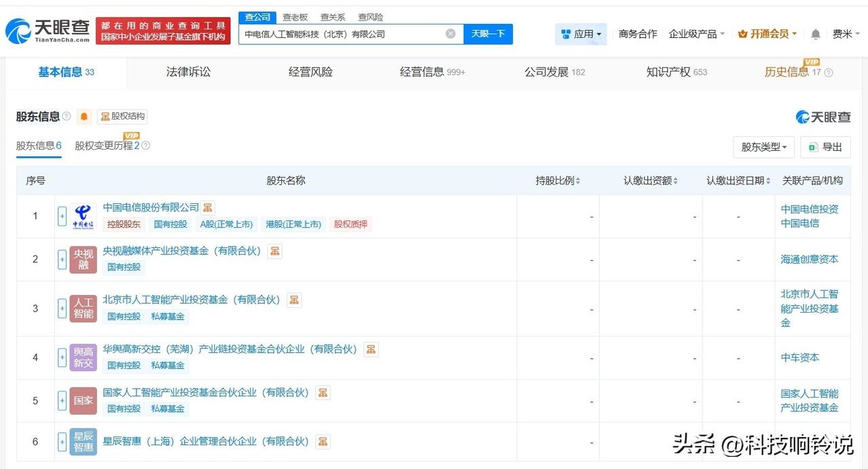This screenshot has width=868, height=469.
Task: Expand row 3 北京市人工智能 fund with plus
Action: pos(62,309)
